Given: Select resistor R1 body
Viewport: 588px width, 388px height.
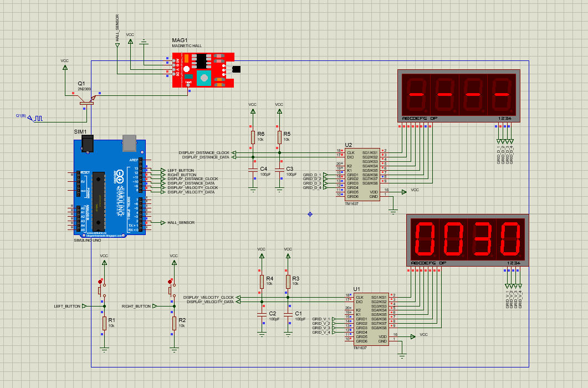Looking at the screenshot, I should [104, 324].
